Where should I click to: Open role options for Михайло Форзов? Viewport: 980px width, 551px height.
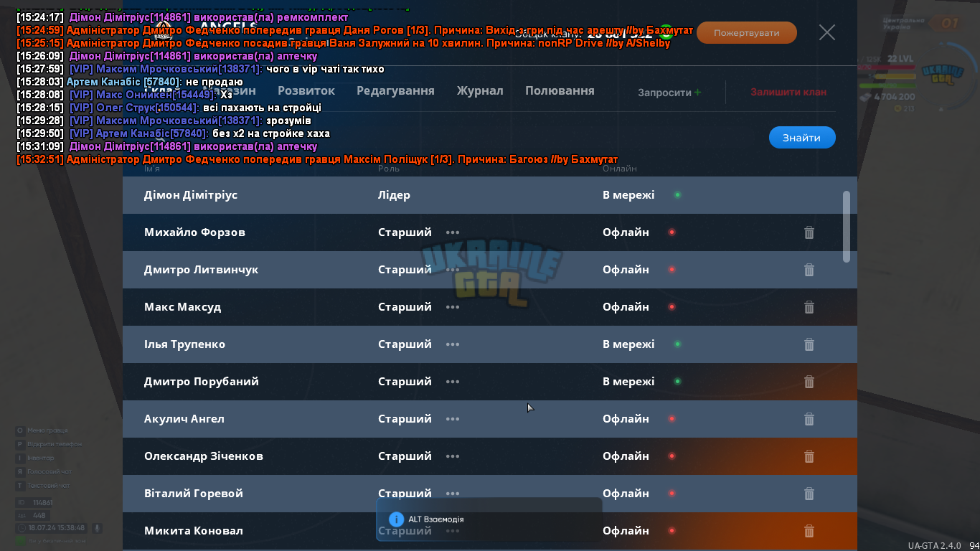(453, 232)
